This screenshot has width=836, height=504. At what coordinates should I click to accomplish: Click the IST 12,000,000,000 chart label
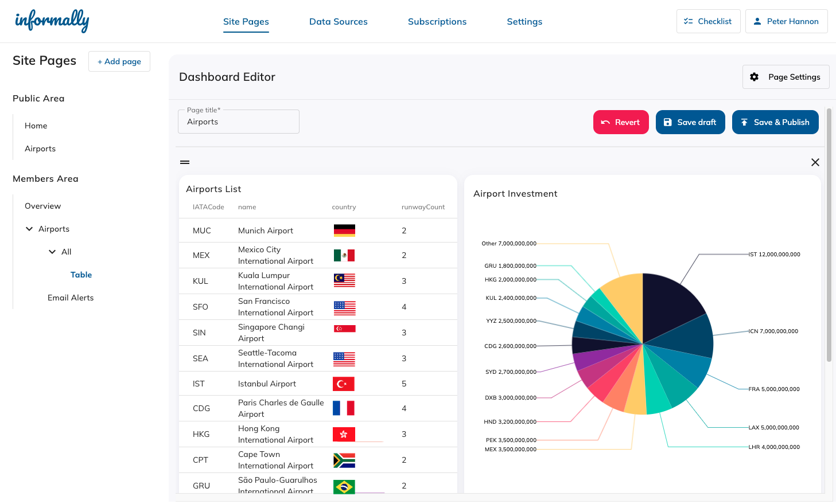coord(775,254)
